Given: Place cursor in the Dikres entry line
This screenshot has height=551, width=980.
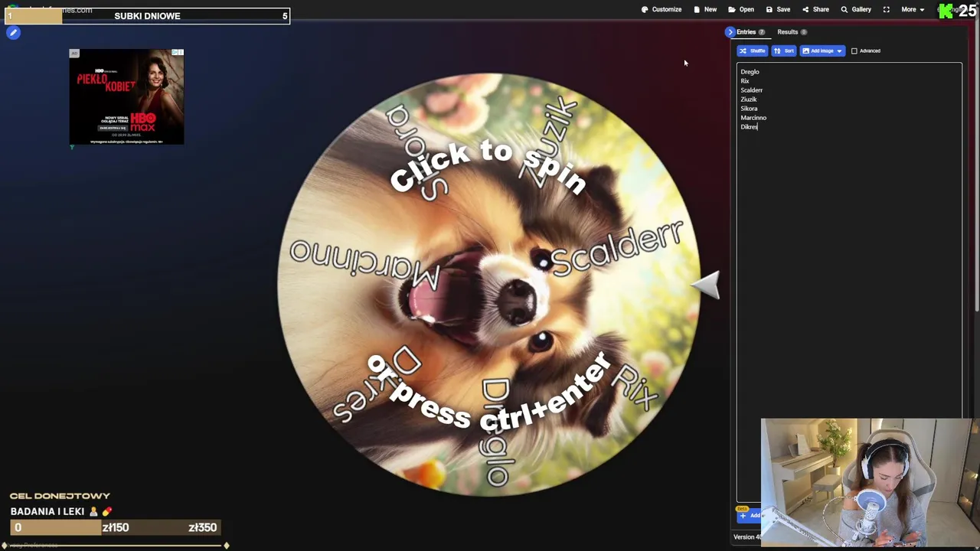Looking at the screenshot, I should [x=749, y=127].
